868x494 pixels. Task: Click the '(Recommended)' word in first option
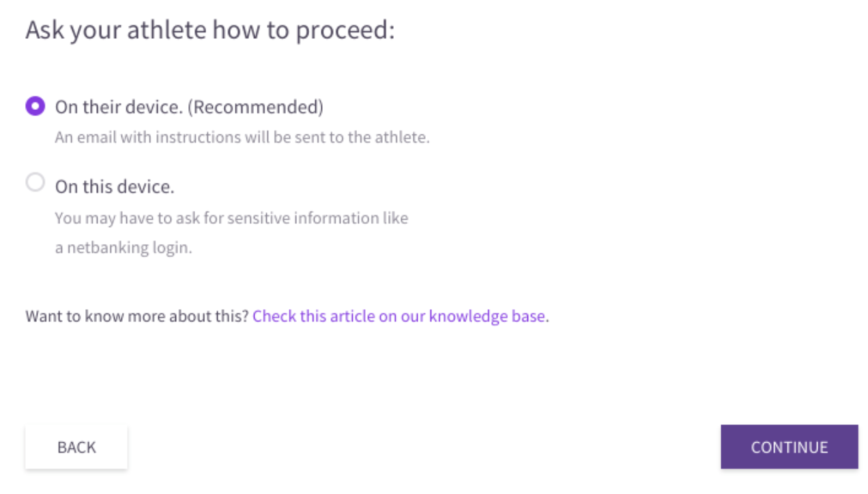point(255,107)
